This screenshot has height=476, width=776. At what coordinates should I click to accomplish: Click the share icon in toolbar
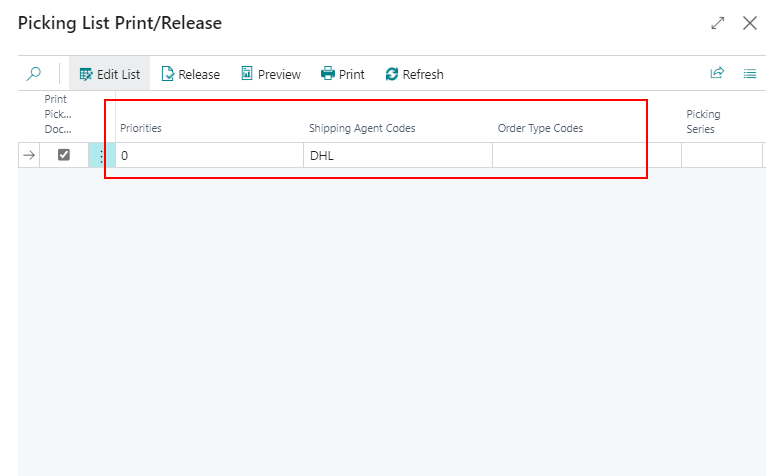[717, 74]
